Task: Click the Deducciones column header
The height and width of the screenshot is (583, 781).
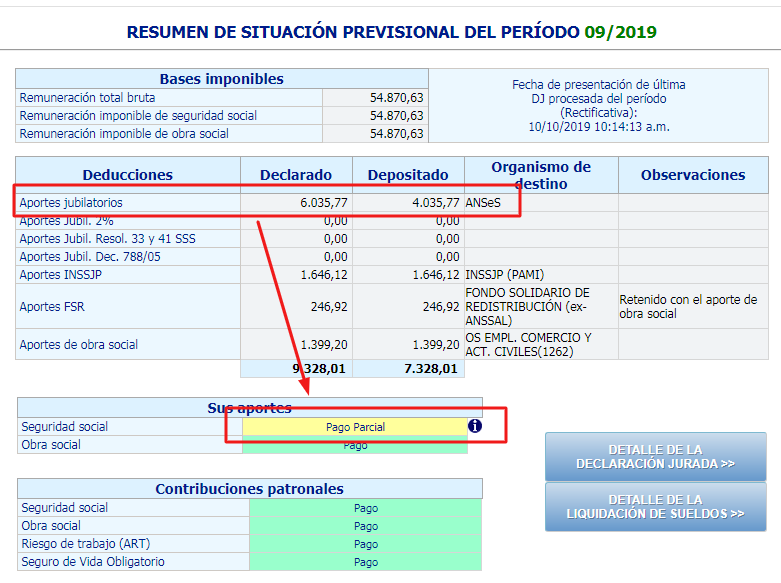Action: tap(128, 175)
